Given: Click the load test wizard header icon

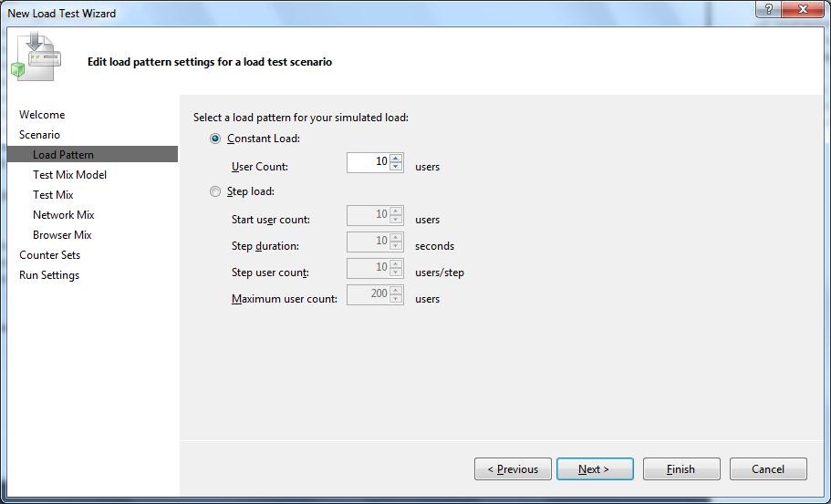Looking at the screenshot, I should tap(36, 57).
